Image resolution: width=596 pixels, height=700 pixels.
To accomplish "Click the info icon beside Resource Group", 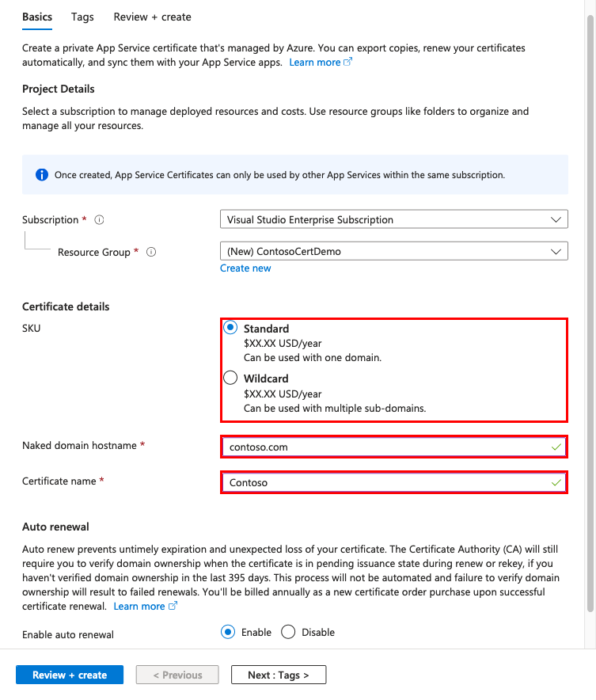I will pos(150,252).
